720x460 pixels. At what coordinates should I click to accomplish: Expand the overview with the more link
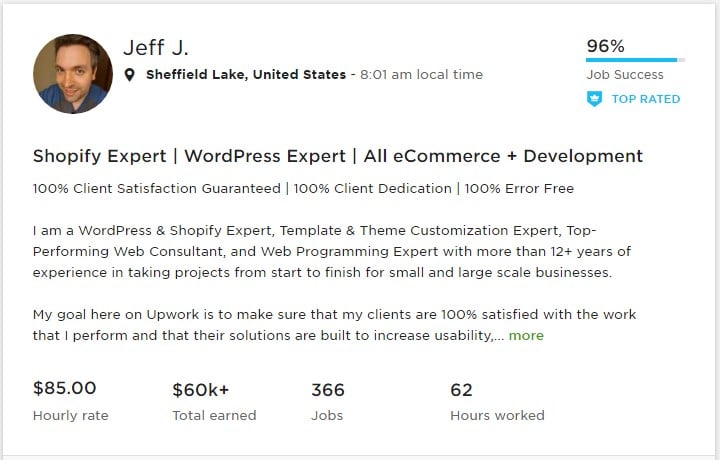click(x=526, y=336)
